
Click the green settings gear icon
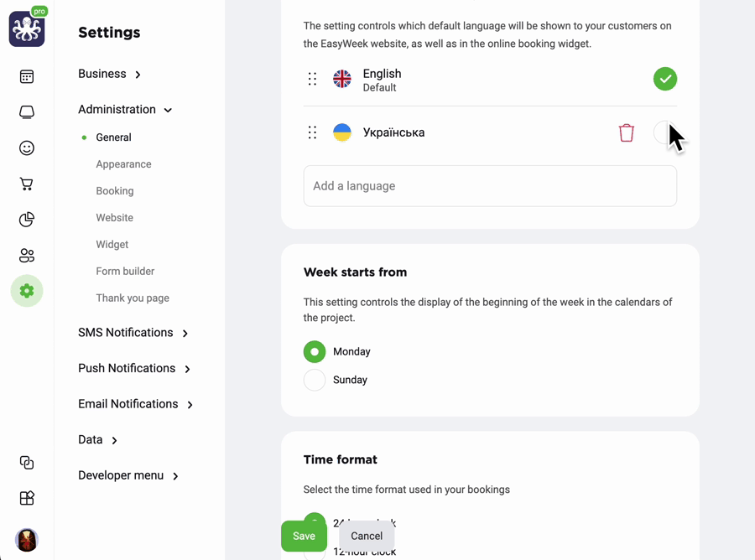point(27,291)
